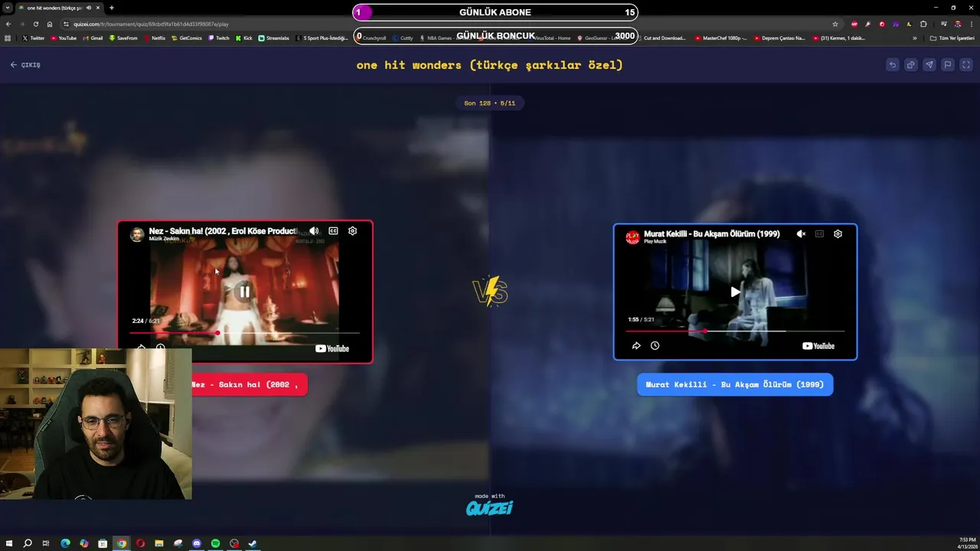Image resolution: width=980 pixels, height=551 pixels.
Task: Open YouTube bookmark
Action: (x=64, y=37)
